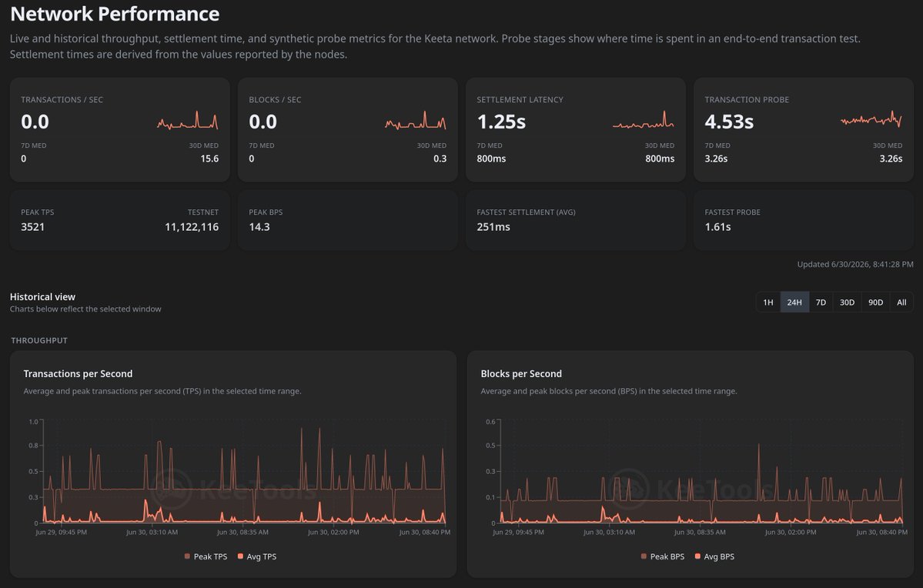
Task: Click the Blocks 30D MED value 0.3
Action: [440, 159]
